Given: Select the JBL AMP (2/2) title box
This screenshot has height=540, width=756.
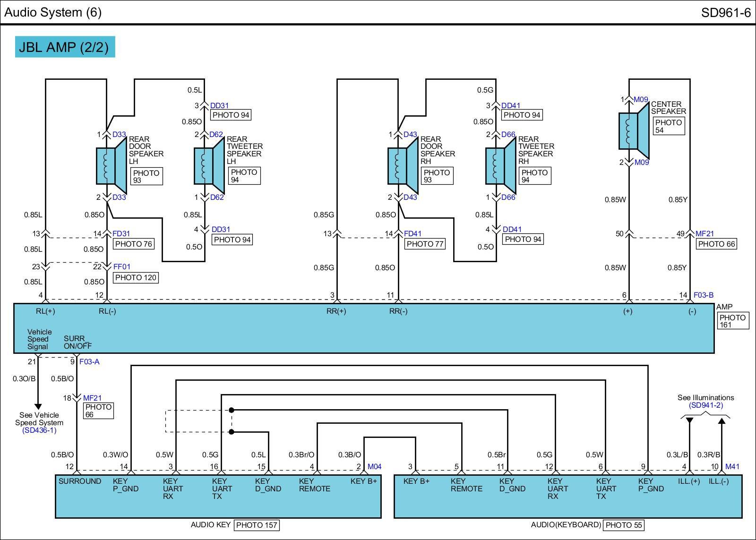Looking at the screenshot, I should tap(65, 47).
